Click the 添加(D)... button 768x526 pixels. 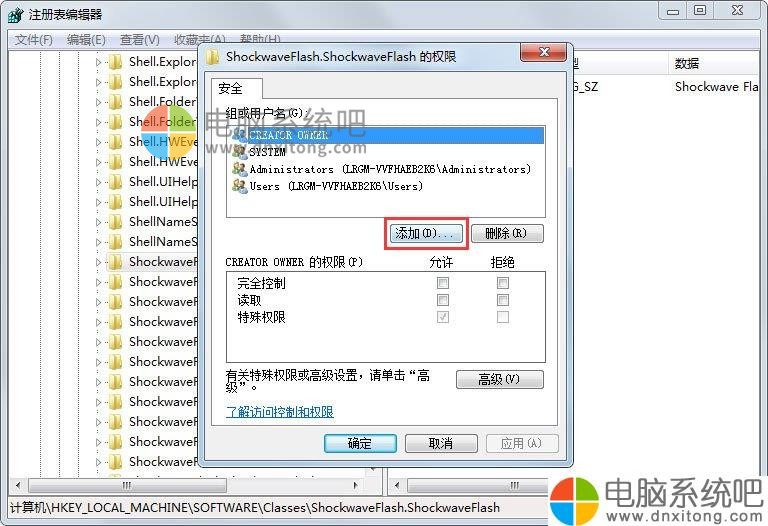pos(426,234)
